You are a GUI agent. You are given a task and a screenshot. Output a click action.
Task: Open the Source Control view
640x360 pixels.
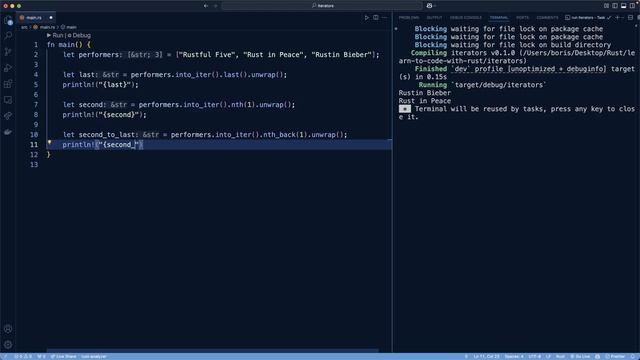coord(8,52)
